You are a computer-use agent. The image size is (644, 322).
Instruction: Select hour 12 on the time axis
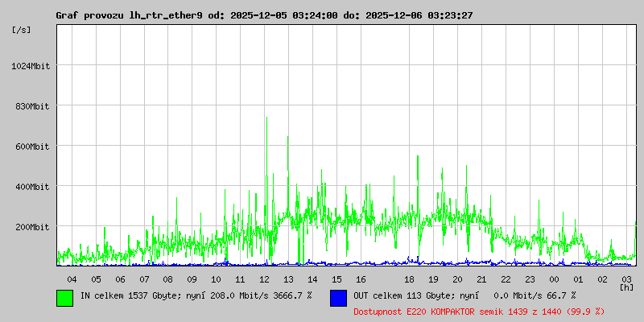pos(264,279)
